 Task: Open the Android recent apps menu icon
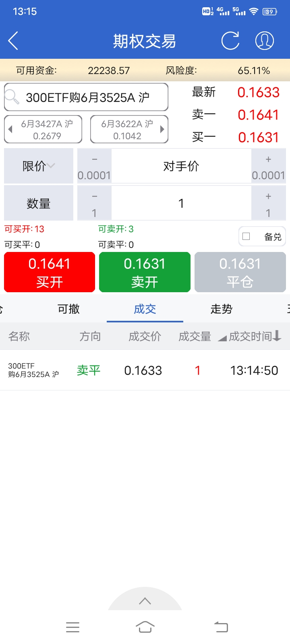coord(72,627)
